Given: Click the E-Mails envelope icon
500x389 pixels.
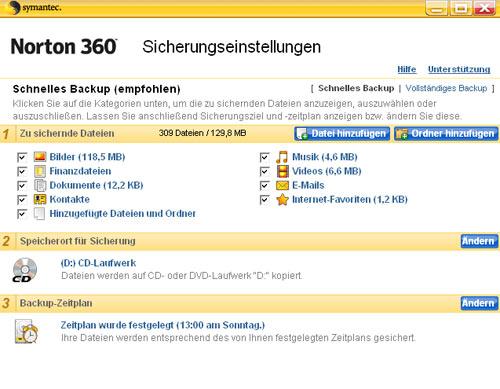Looking at the screenshot, I should coord(282,185).
